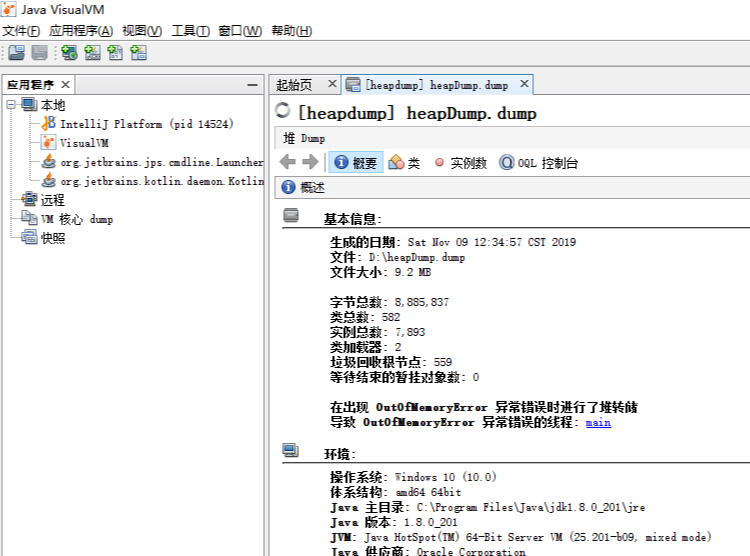Click the Windows 10 (10.0) text
Screen dimensions: 750x556
click(x=445, y=477)
